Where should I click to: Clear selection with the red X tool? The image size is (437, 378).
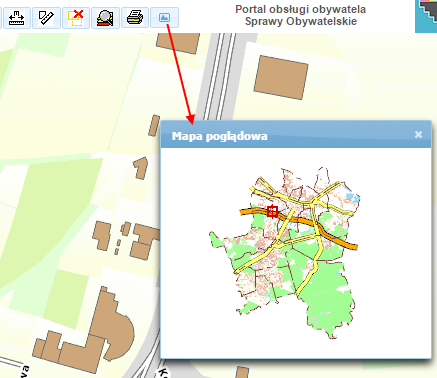[x=76, y=18]
